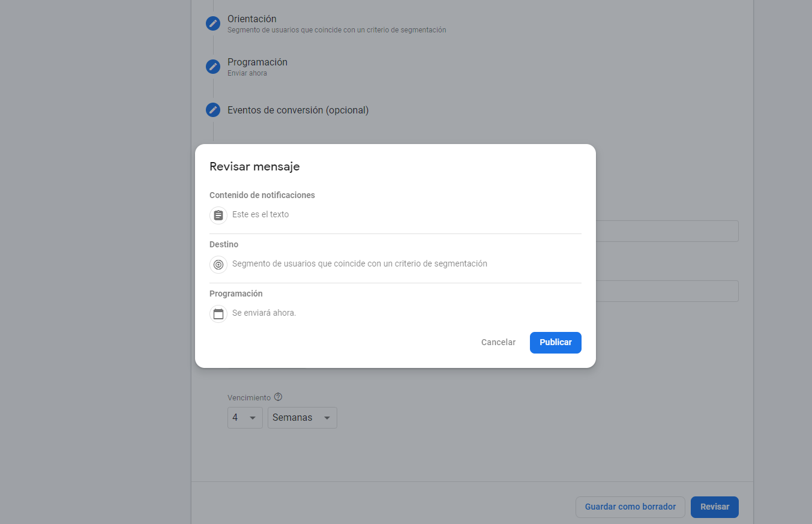Image resolution: width=812 pixels, height=524 pixels.
Task: Open the Programación step heading
Action: 257,62
